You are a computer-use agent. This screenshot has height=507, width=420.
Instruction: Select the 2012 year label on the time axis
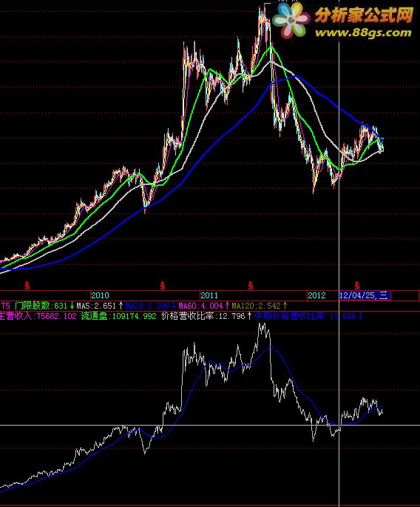click(x=316, y=295)
